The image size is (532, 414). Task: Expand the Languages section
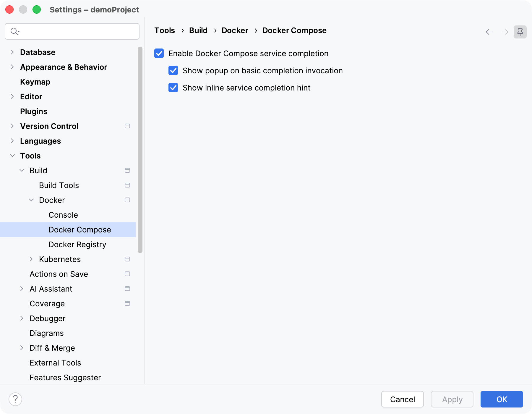coord(12,141)
